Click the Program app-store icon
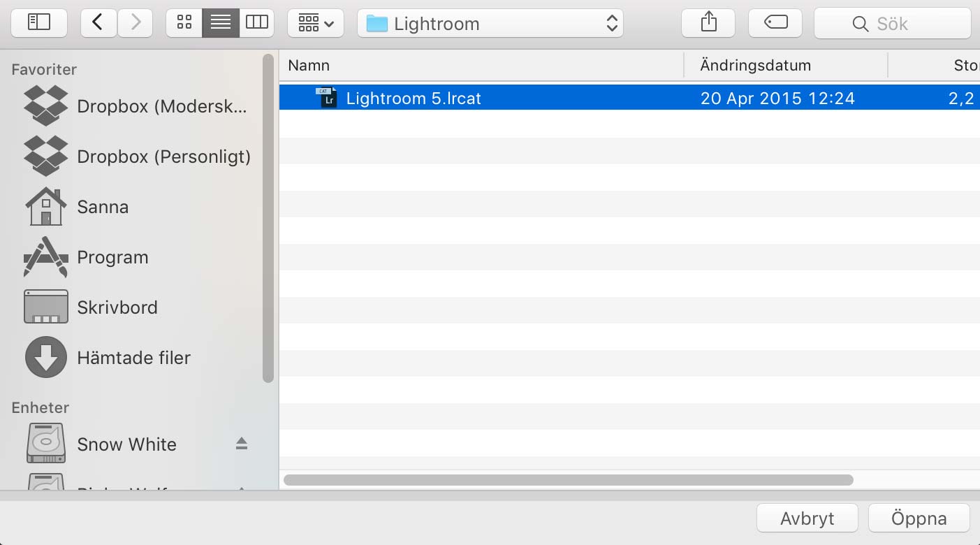 (46, 256)
